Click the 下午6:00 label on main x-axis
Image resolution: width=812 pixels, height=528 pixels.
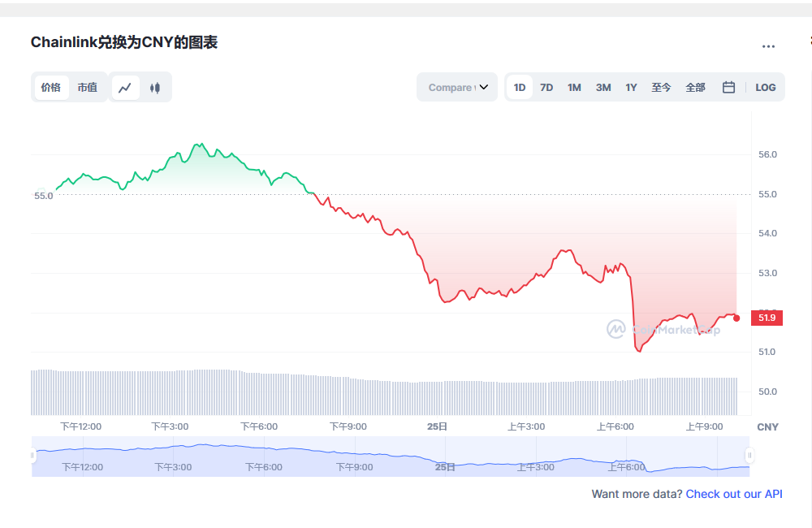pyautogui.click(x=259, y=426)
